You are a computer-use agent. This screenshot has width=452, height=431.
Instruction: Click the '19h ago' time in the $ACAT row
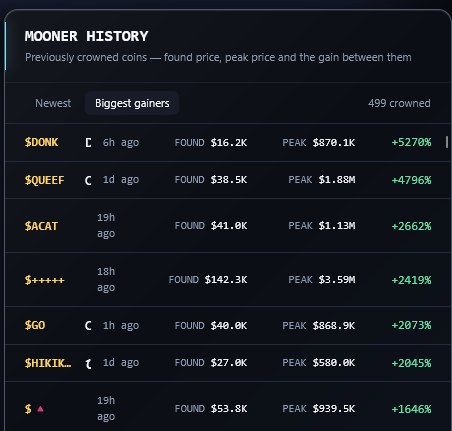tap(106, 226)
